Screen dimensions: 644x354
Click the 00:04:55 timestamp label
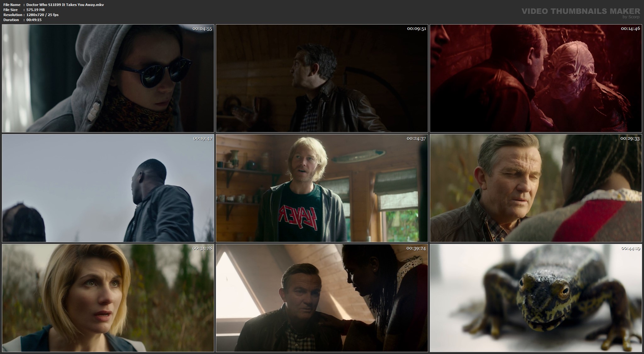202,29
